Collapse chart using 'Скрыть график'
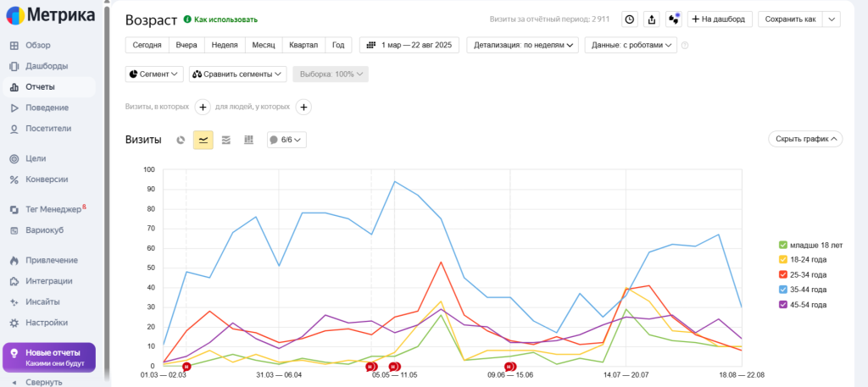Screen dimensions: 868x387 point(805,139)
